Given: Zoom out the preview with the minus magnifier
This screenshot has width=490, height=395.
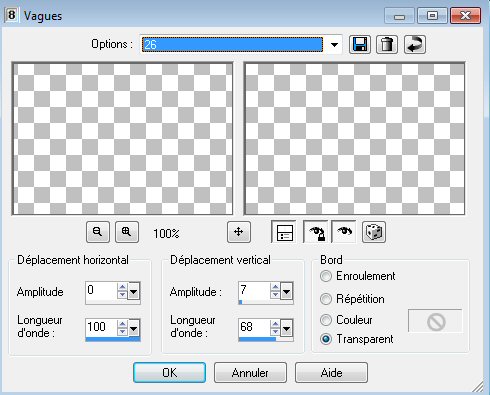Looking at the screenshot, I should pyautogui.click(x=98, y=232).
